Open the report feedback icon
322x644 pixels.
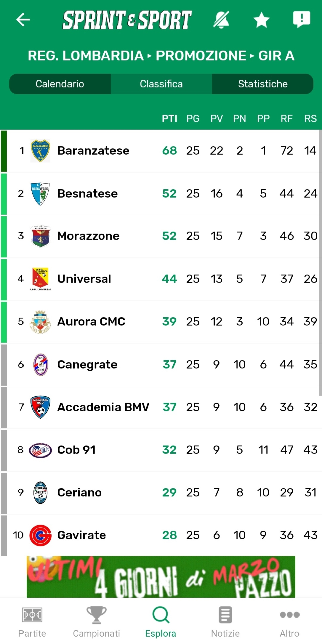(302, 19)
